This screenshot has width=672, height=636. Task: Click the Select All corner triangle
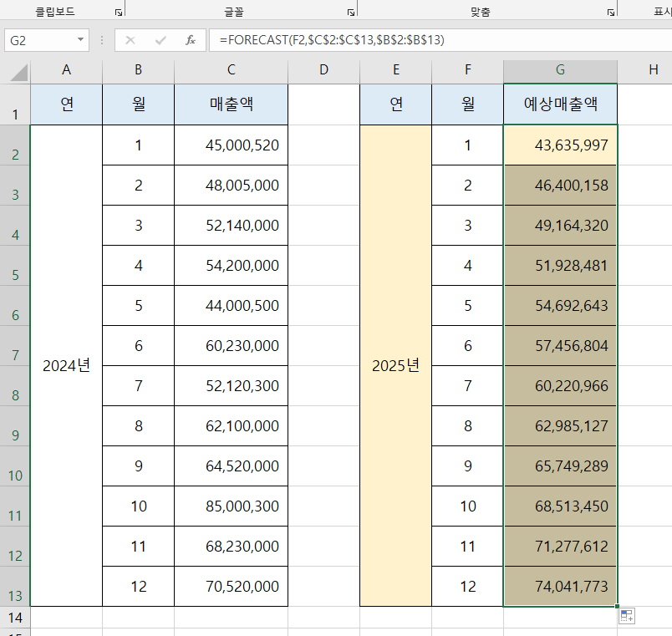tap(19, 73)
